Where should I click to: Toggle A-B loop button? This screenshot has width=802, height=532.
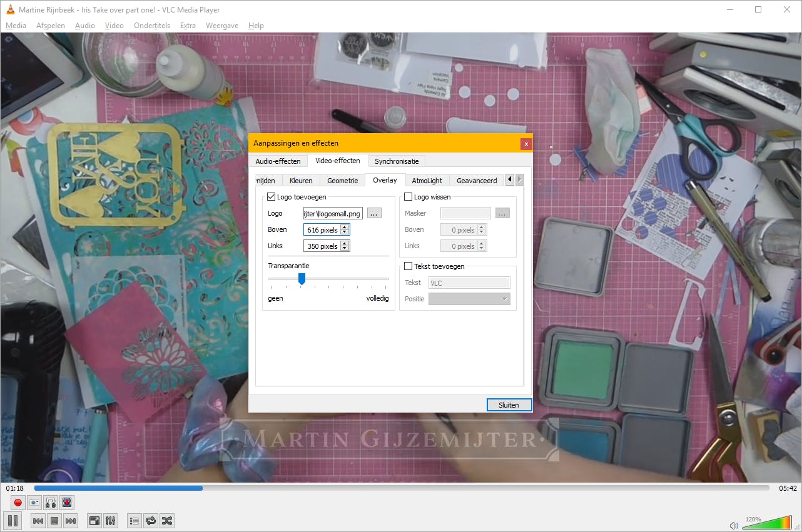coord(51,502)
